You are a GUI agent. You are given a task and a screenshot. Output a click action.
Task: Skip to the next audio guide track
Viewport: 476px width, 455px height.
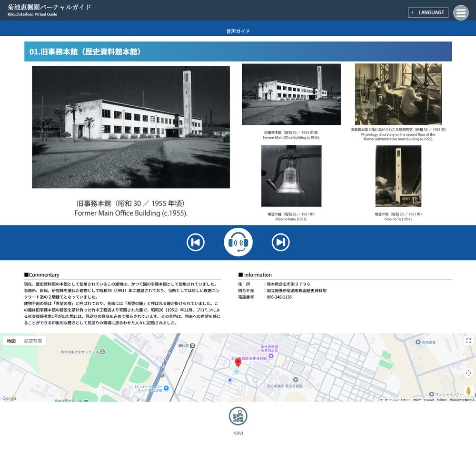coord(280,242)
